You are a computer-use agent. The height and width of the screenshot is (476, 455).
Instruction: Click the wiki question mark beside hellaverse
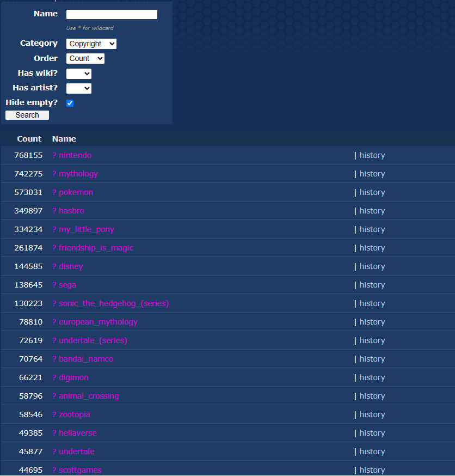coord(54,433)
